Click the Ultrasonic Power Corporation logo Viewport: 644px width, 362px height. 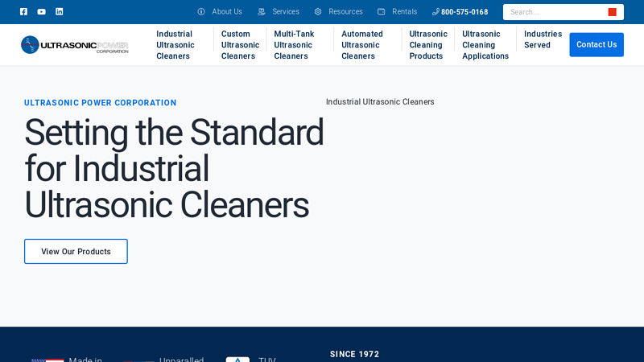click(x=75, y=45)
